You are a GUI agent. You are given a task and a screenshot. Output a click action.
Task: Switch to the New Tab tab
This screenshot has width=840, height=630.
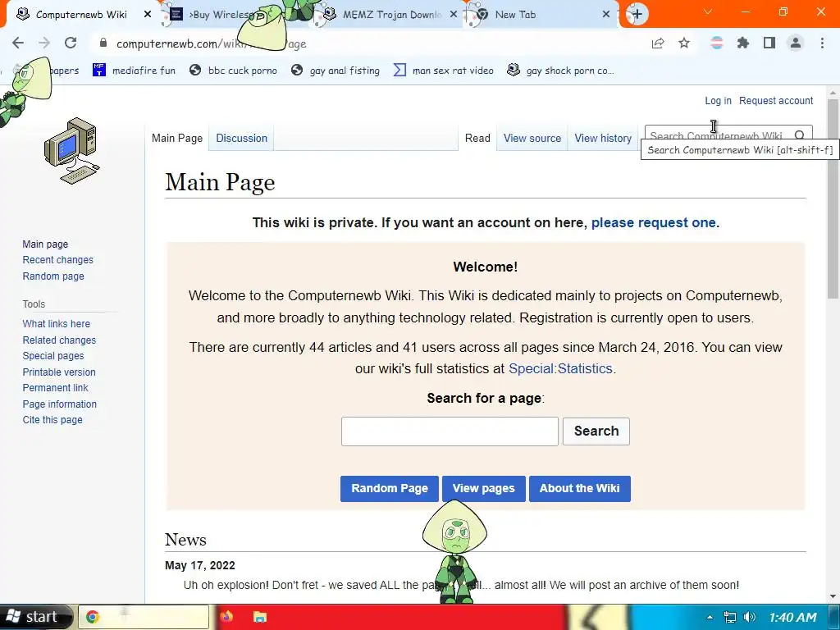[541, 15]
